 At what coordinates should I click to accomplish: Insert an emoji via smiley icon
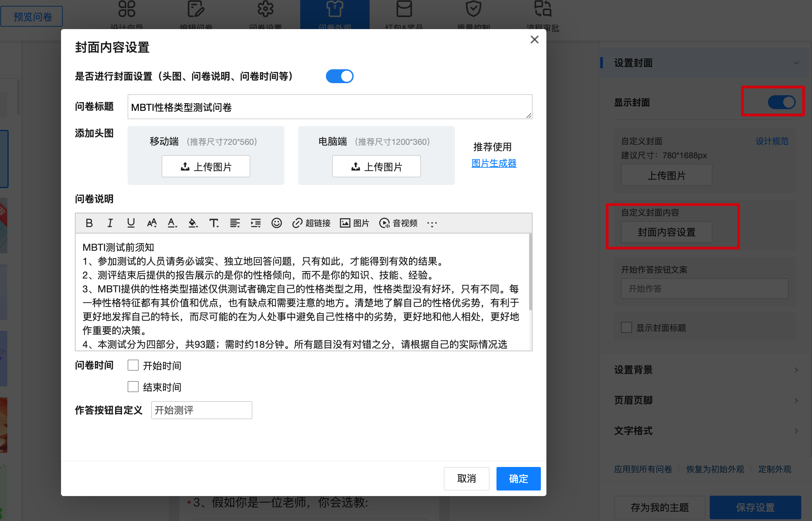tap(276, 223)
